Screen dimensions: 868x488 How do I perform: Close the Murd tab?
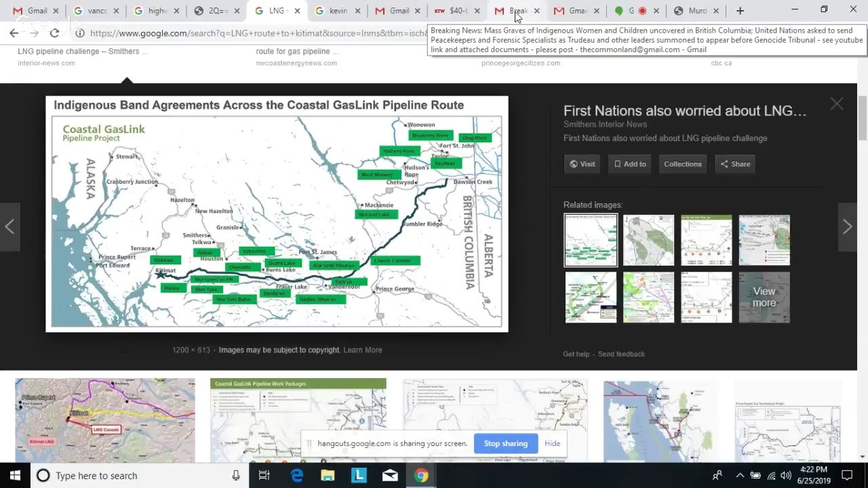pos(715,11)
